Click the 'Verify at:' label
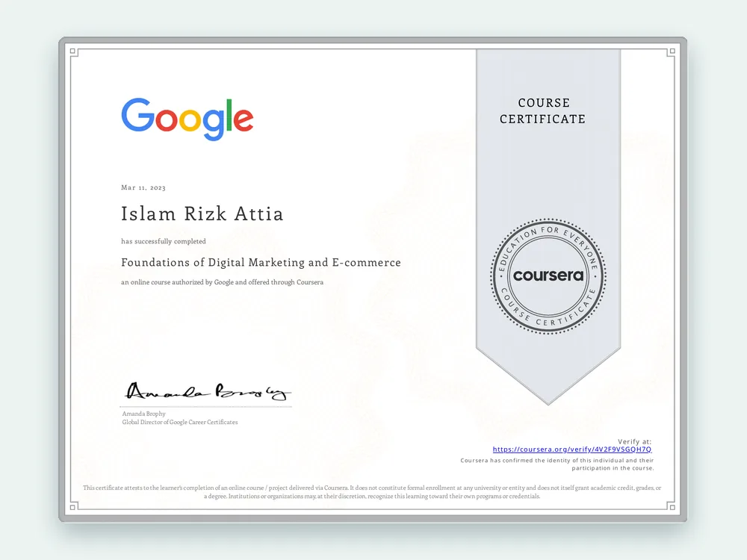747x560 pixels. pos(634,441)
